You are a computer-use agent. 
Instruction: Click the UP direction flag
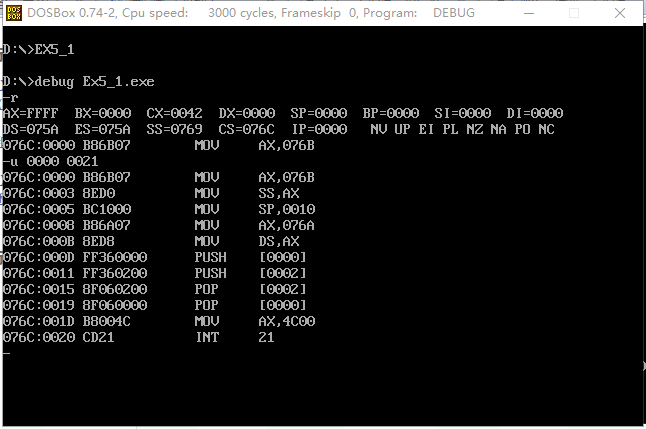(x=403, y=129)
